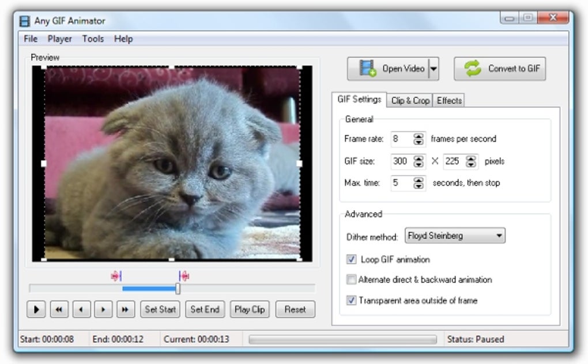Viewport: 588px width, 364px height.
Task: Click the Set Start button
Action: tap(160, 309)
